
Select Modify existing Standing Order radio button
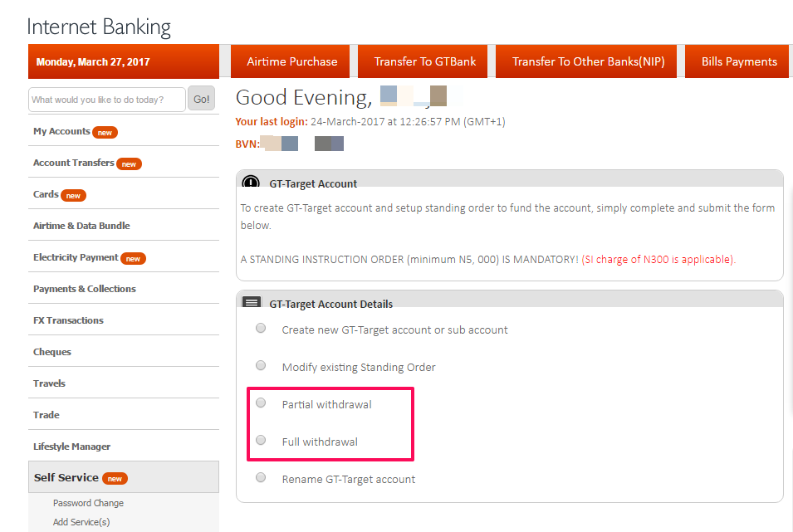[261, 365]
